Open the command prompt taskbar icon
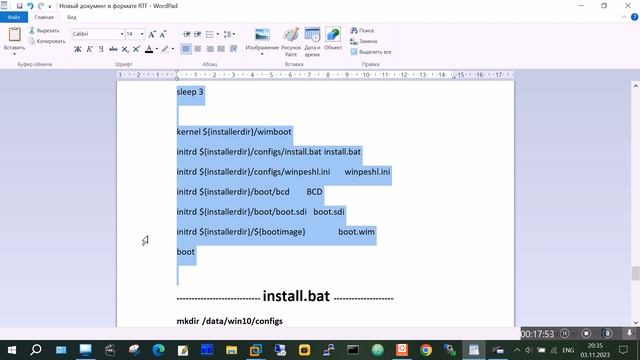This screenshot has width=640, height=360. pos(353,350)
